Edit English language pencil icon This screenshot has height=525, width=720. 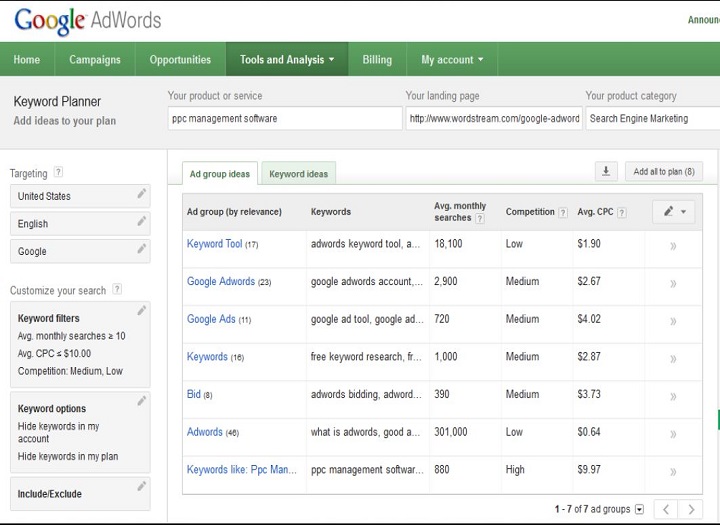click(x=142, y=221)
